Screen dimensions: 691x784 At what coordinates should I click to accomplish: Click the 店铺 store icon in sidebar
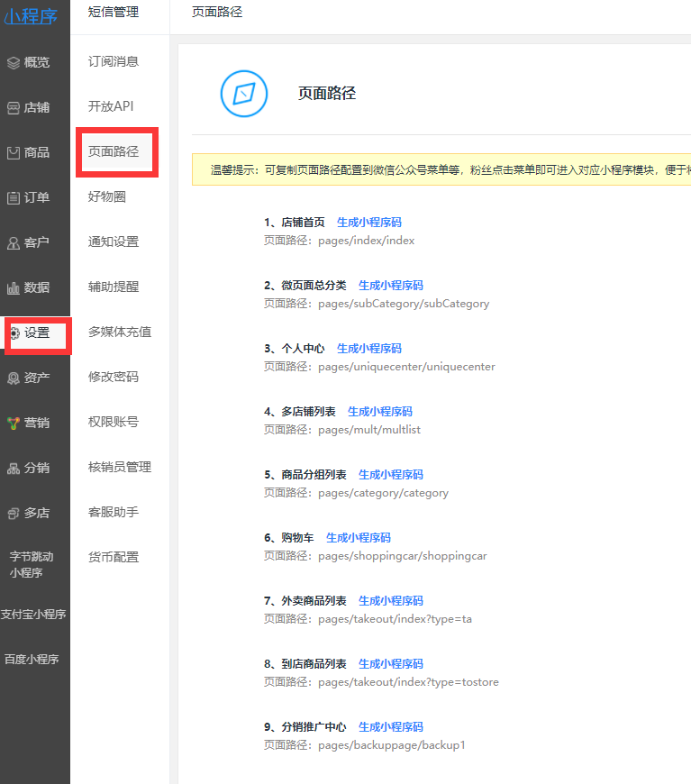click(x=13, y=107)
